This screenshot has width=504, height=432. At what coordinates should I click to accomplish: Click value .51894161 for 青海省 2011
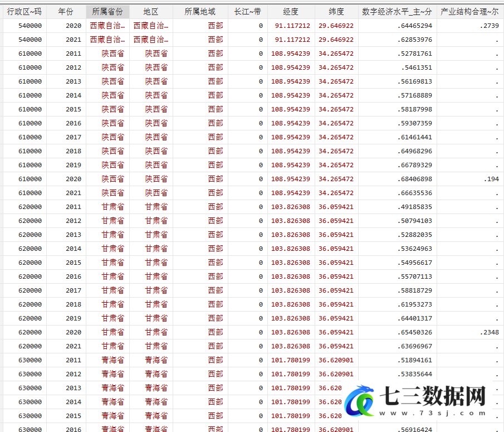point(415,360)
